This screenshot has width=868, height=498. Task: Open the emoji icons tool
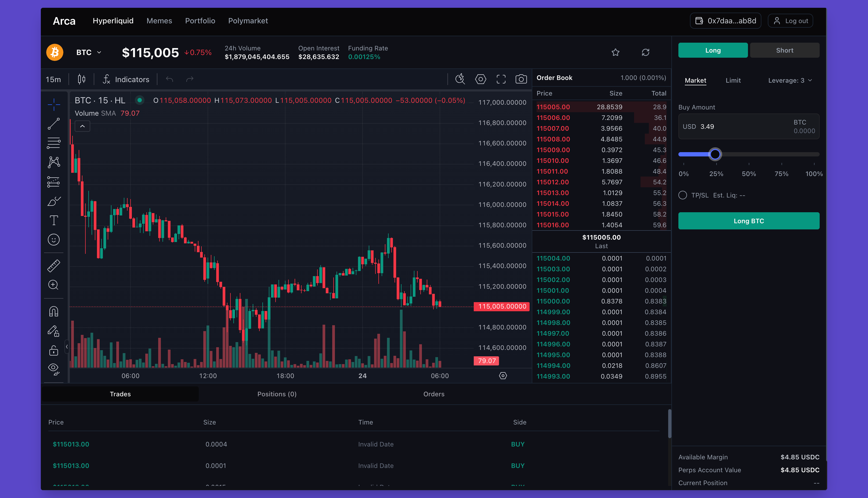[x=54, y=240]
